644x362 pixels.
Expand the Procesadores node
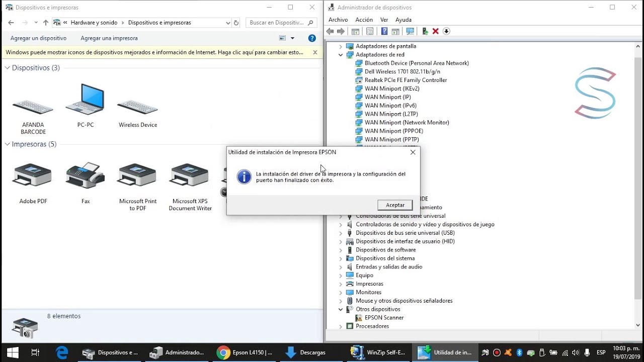tap(341, 326)
